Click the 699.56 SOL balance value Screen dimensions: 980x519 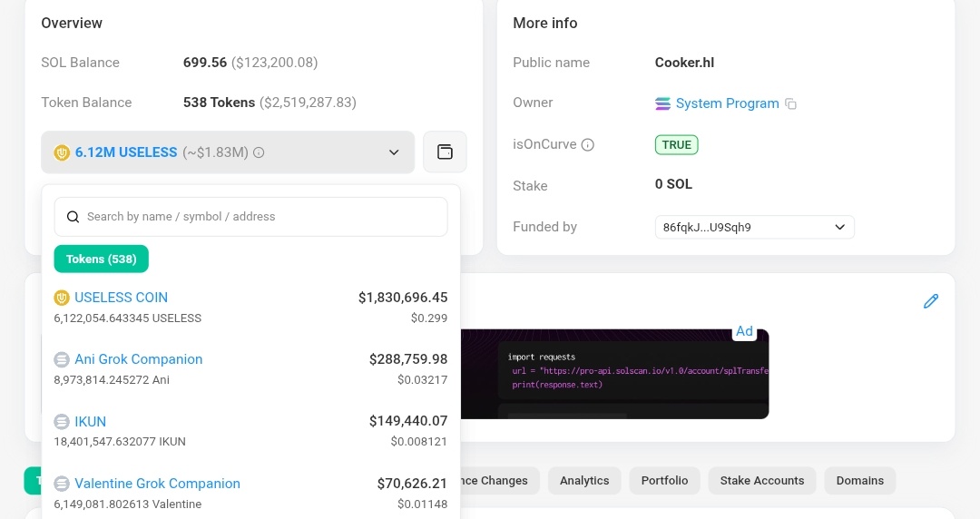205,63
